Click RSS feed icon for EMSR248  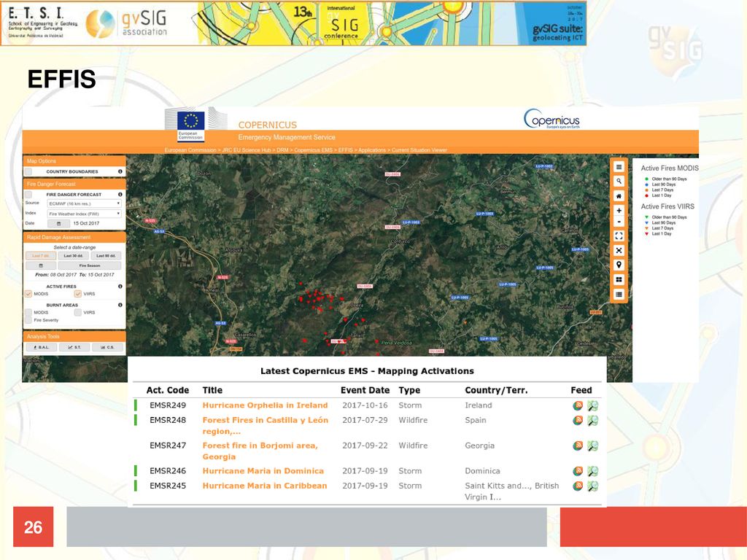point(578,421)
